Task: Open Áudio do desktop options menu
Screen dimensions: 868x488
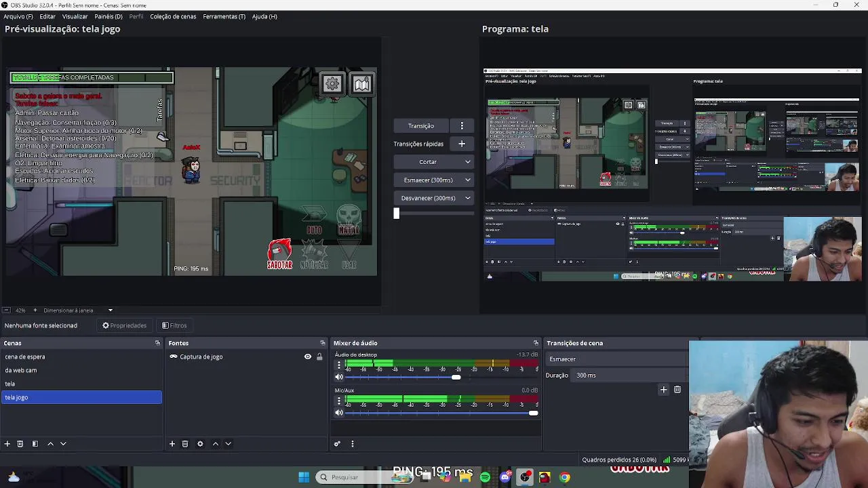Action: tap(339, 365)
